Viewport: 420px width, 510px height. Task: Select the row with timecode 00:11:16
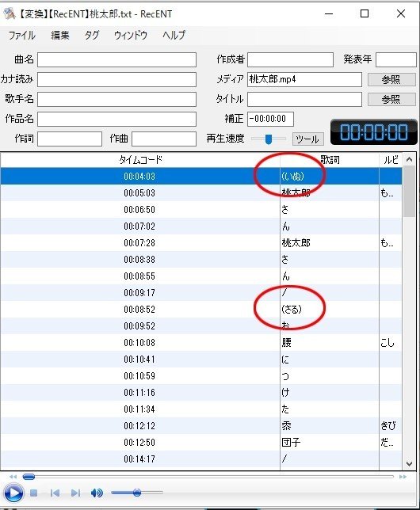click(x=201, y=393)
